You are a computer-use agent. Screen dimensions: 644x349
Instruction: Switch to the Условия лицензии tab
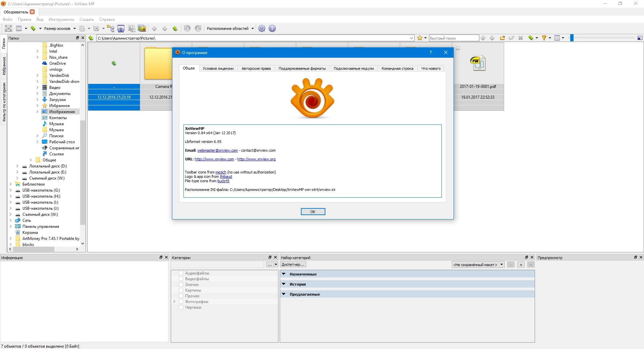point(218,68)
